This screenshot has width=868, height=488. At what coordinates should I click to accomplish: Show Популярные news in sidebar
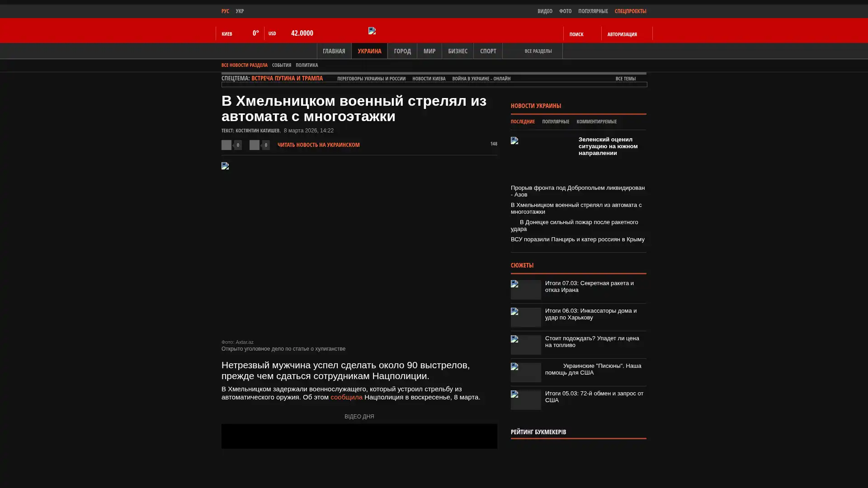(x=555, y=122)
